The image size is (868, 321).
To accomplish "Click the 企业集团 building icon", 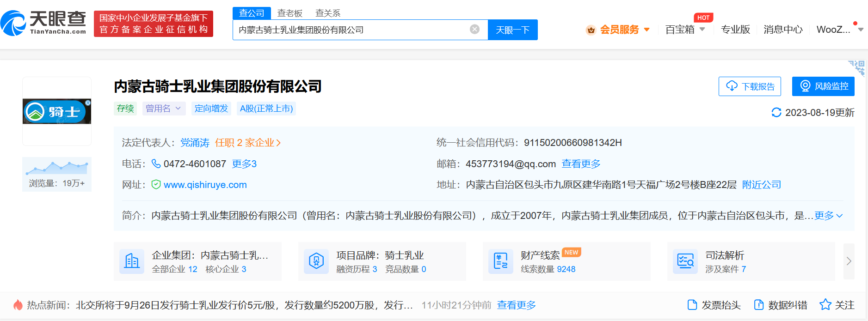I will pyautogui.click(x=132, y=261).
